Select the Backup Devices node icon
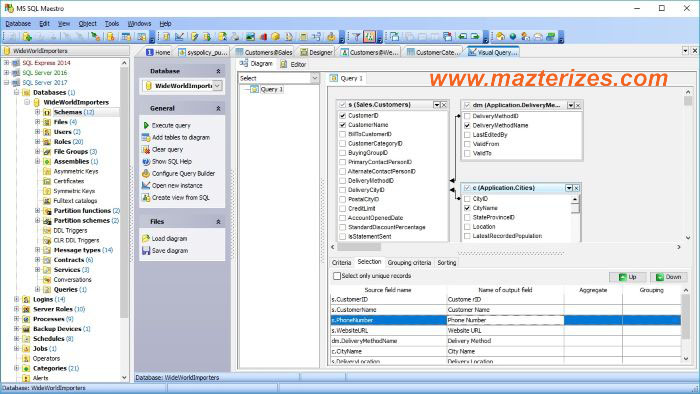This screenshot has height=394, width=700. [x=26, y=329]
